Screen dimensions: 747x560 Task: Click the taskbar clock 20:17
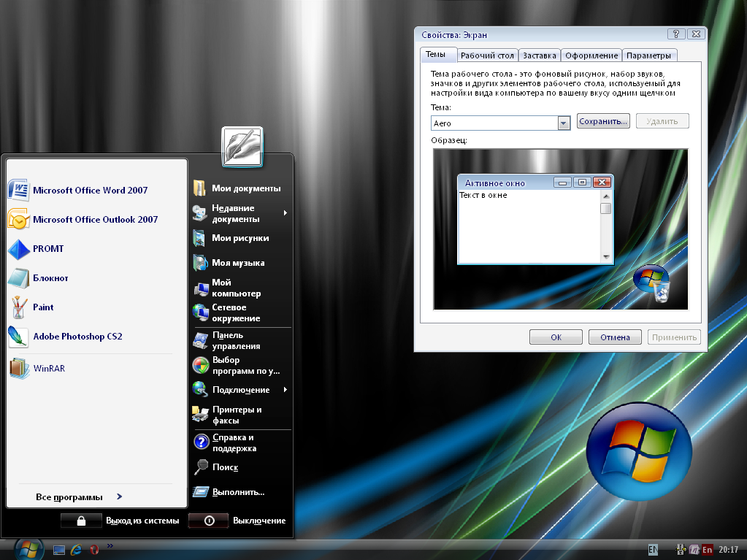pyautogui.click(x=728, y=550)
